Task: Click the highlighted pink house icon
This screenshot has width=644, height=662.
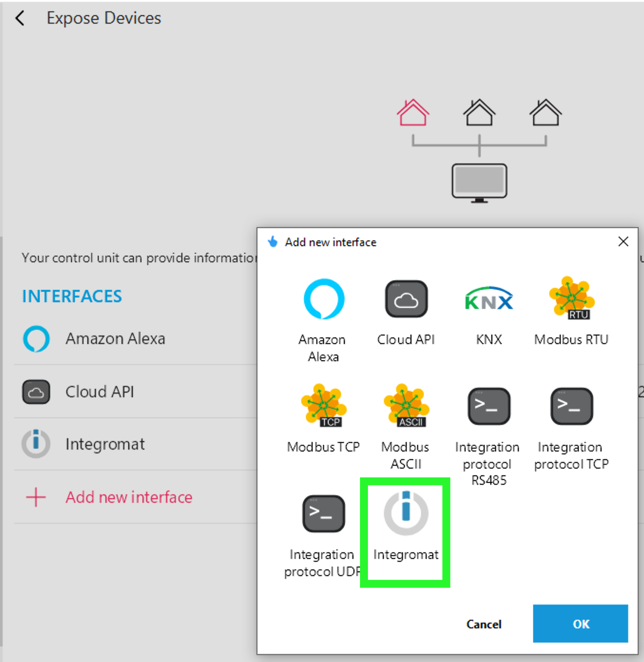Action: (413, 113)
